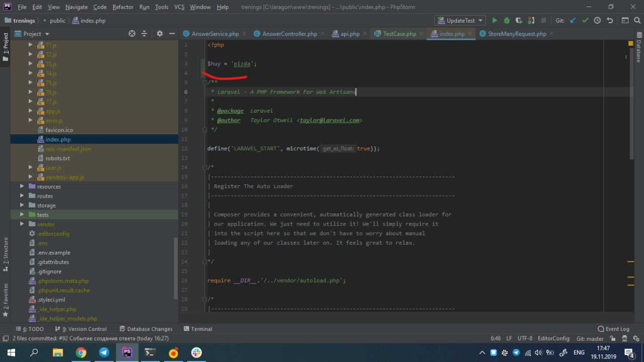
Task: Open Telegram from the taskbar
Action: (104, 352)
